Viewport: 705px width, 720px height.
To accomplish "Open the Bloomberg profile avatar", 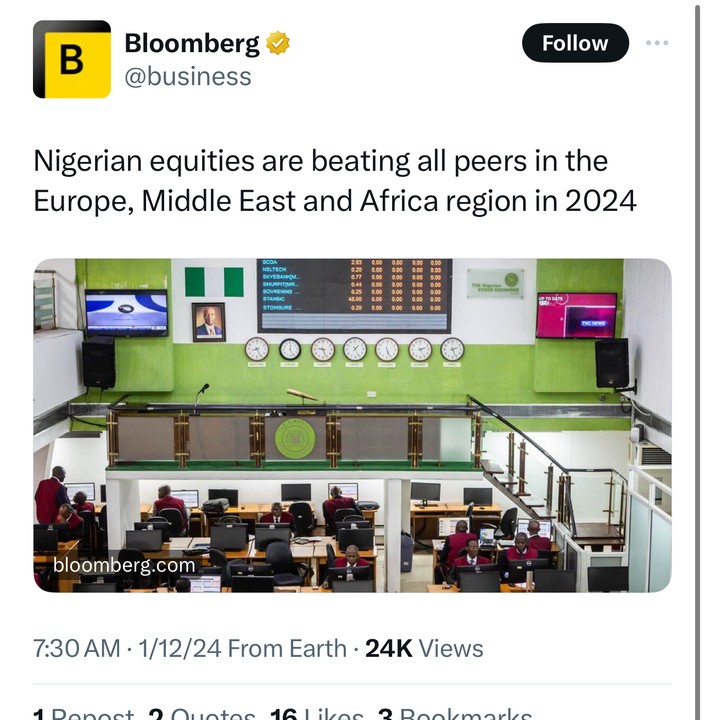I will (72, 59).
